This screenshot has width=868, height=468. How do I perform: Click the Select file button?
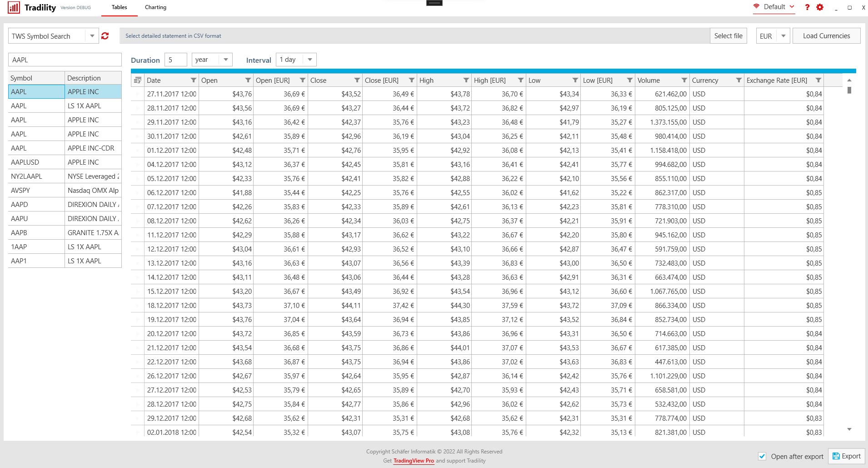(728, 36)
